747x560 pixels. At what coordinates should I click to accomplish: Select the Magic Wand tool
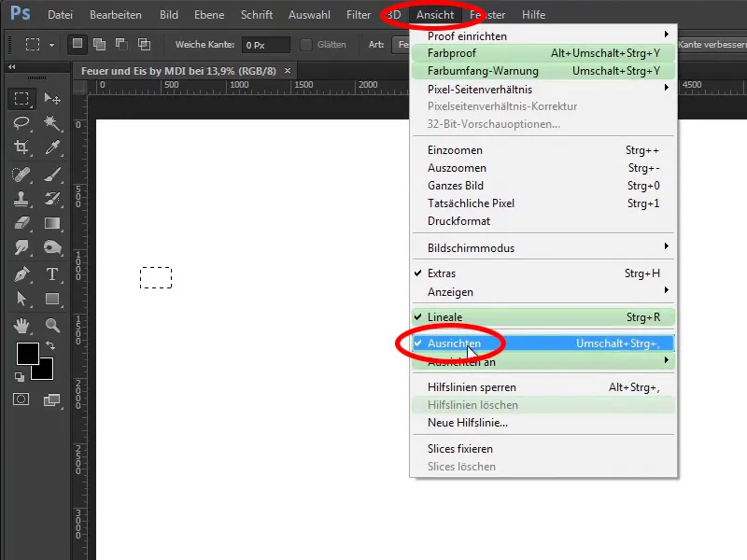52,123
